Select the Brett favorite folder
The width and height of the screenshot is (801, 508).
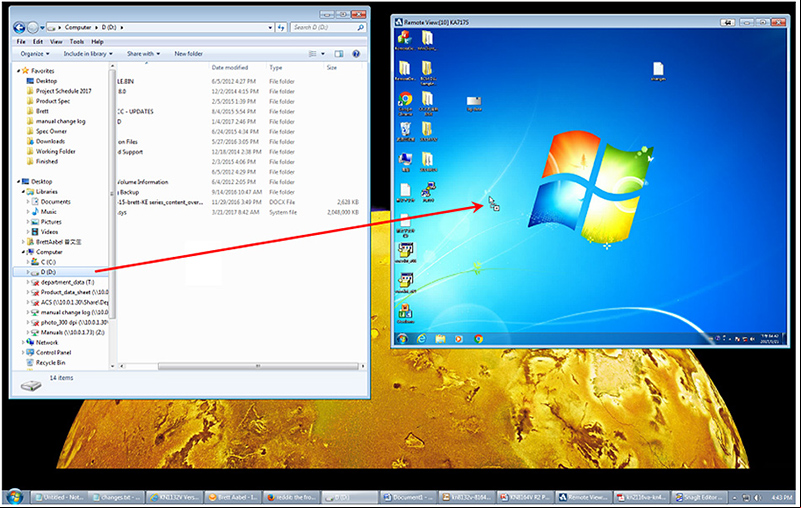(x=42, y=111)
